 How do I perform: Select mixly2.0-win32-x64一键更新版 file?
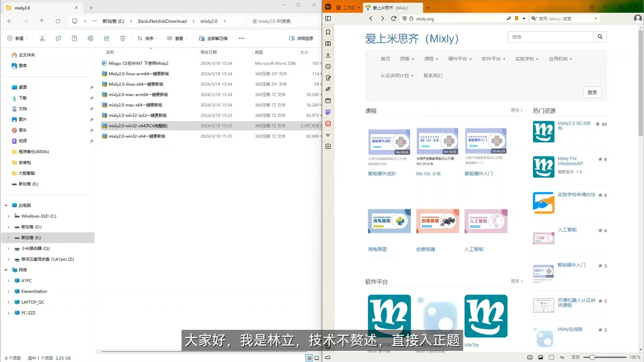click(137, 136)
